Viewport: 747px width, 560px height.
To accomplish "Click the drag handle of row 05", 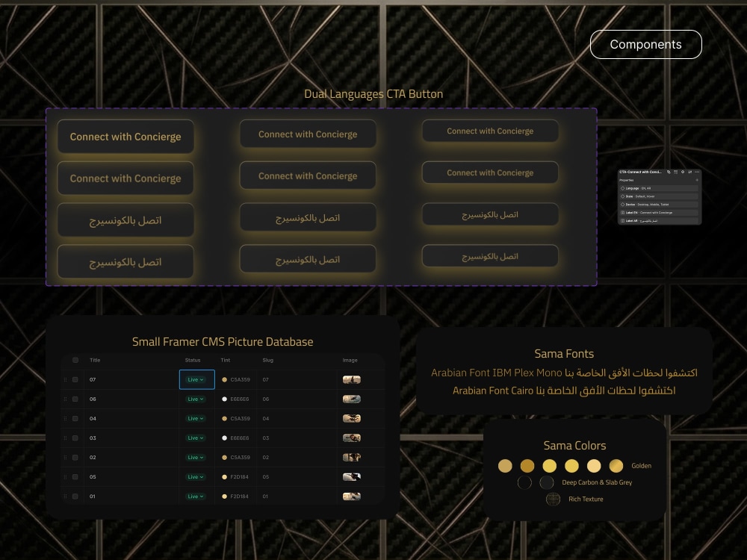I will [x=65, y=476].
